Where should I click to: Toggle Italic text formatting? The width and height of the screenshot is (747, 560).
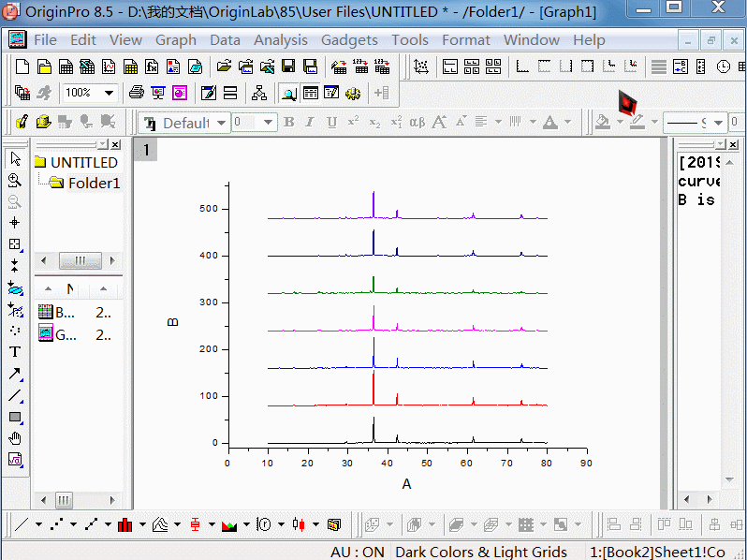(311, 123)
